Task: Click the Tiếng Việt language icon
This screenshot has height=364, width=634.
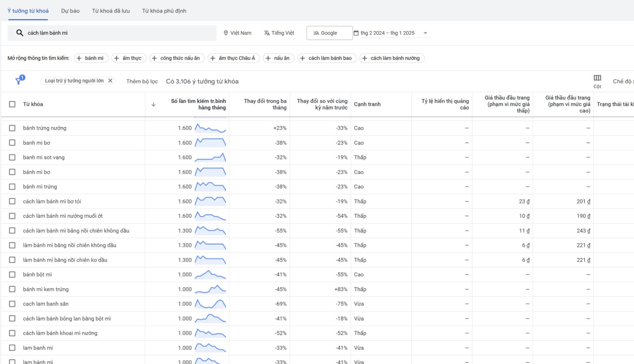Action: tap(267, 33)
